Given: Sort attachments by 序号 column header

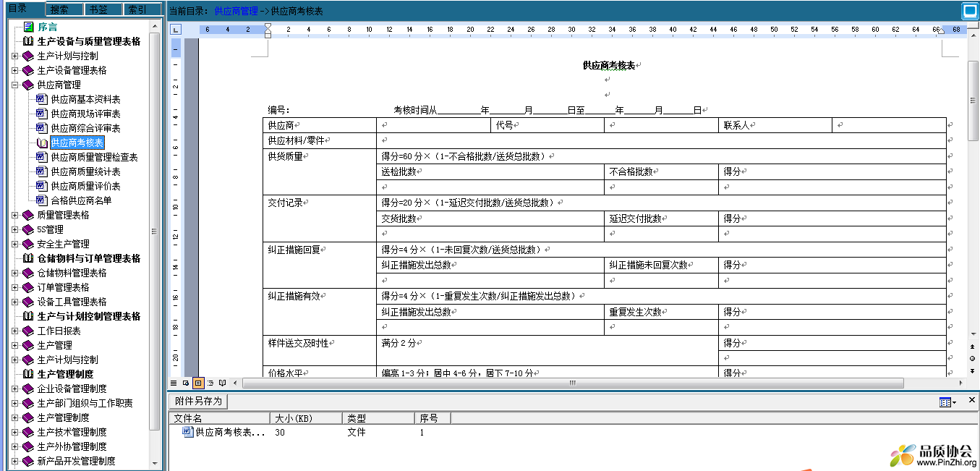Looking at the screenshot, I should (x=433, y=418).
